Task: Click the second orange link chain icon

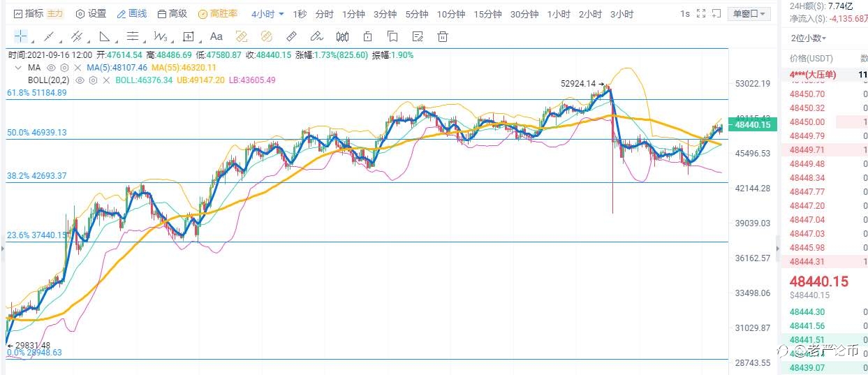Action: 267,36
